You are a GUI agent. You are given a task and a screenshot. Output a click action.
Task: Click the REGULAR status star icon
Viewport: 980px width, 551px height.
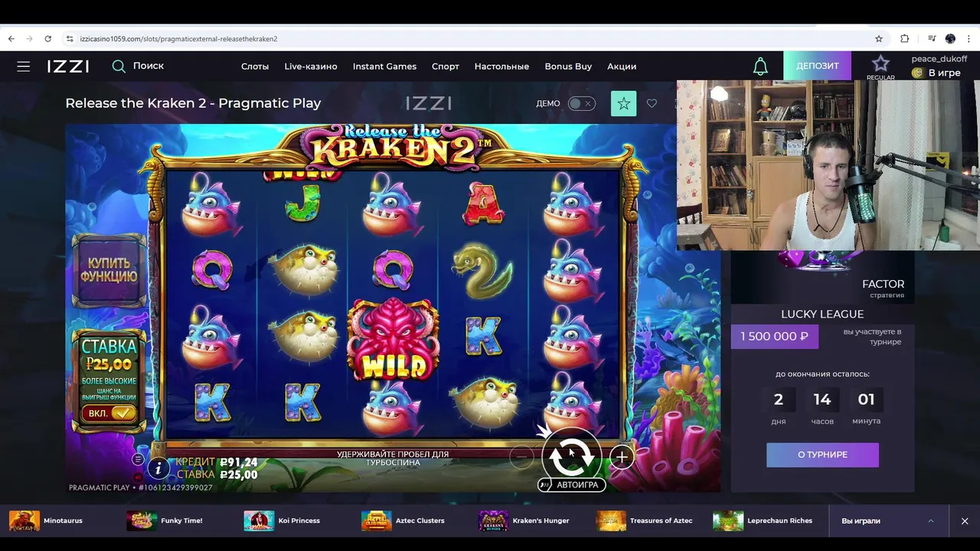click(880, 64)
